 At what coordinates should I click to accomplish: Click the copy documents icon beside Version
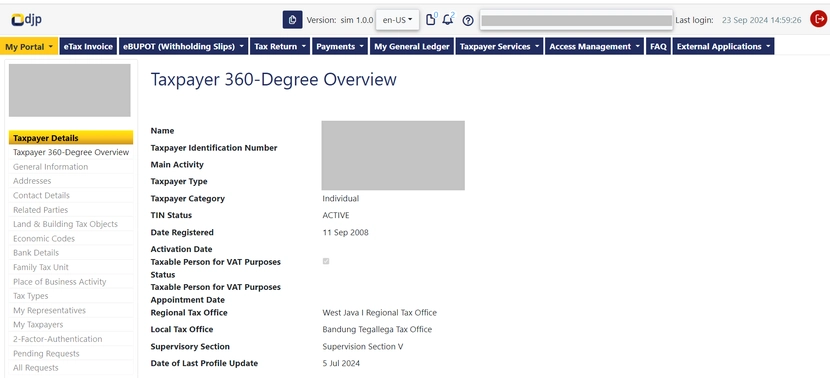pyautogui.click(x=292, y=20)
